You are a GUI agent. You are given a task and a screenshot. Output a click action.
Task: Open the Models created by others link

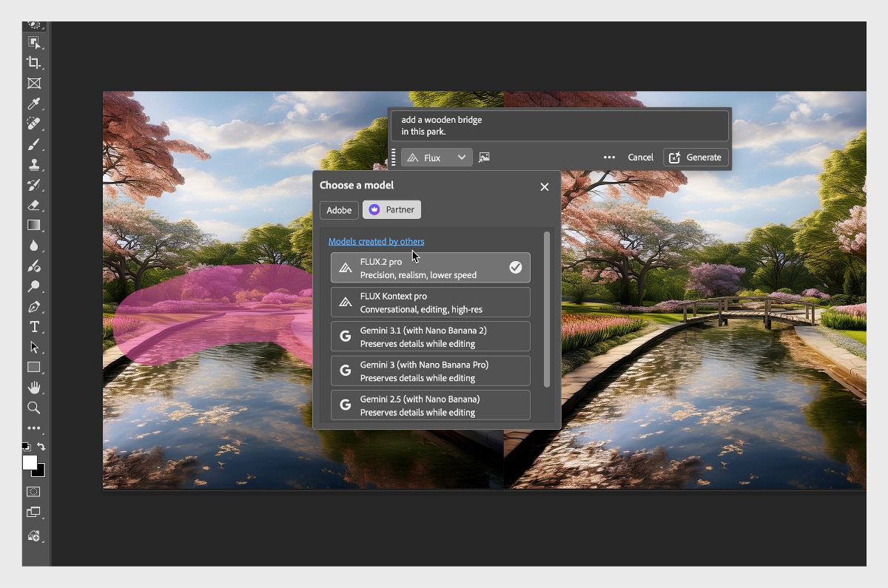[377, 241]
